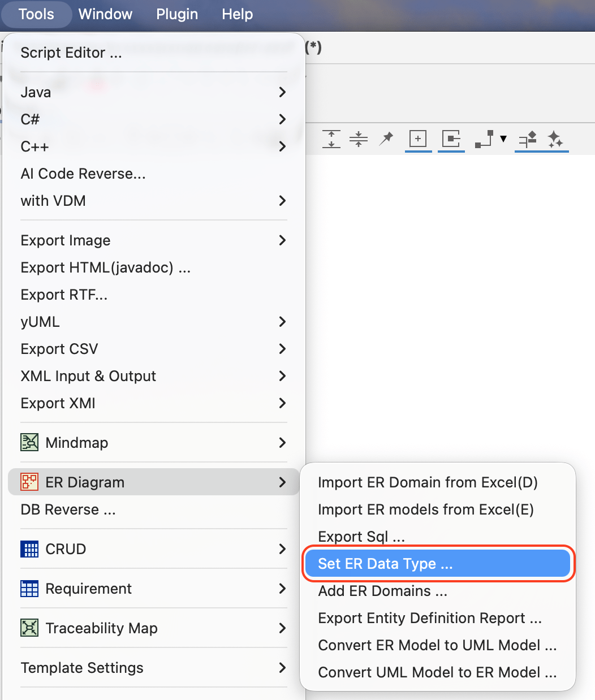595x700 pixels.
Task: Open the Plugin menu in menu bar
Action: (177, 14)
